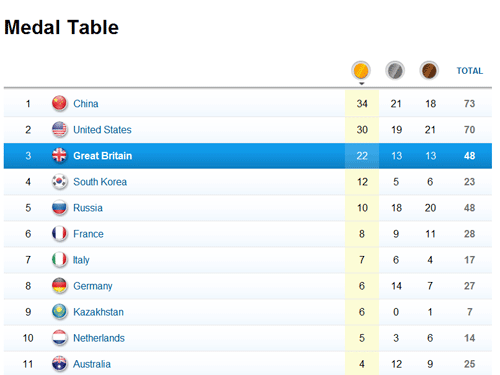Open the China country link

pyautogui.click(x=86, y=104)
